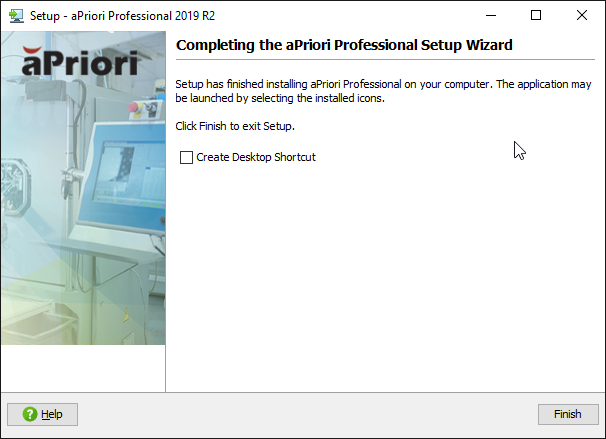Click the gray bar between Help and Finish
Viewport: 606px width, 439px height.
click(300, 414)
